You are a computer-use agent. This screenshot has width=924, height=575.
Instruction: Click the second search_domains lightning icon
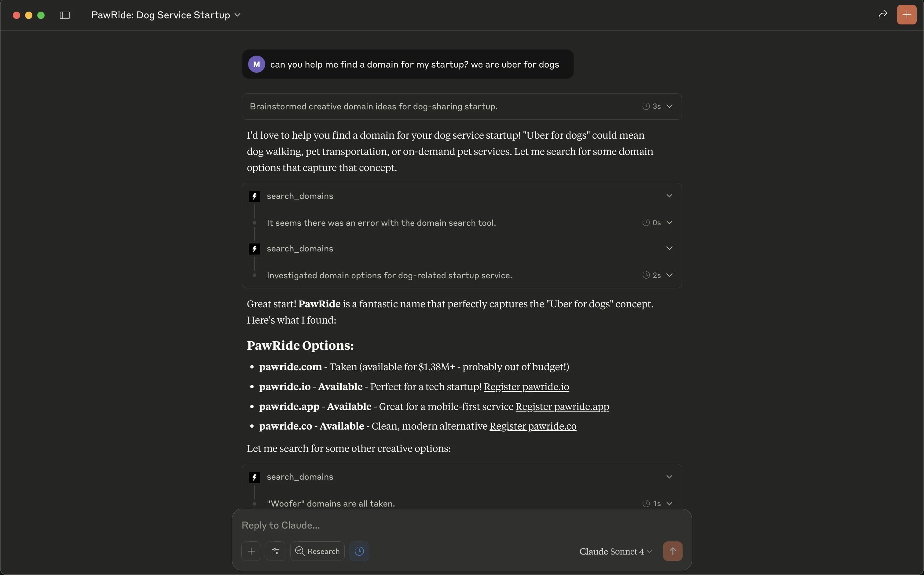(x=255, y=249)
